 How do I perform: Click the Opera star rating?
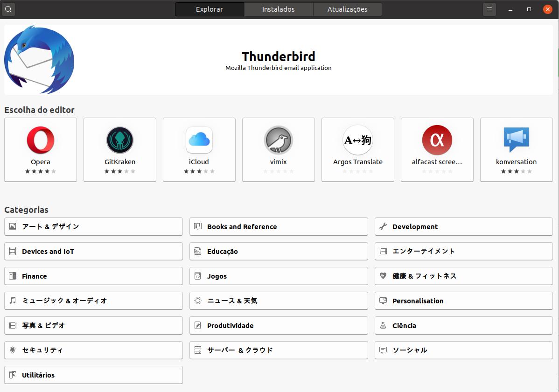click(x=41, y=171)
